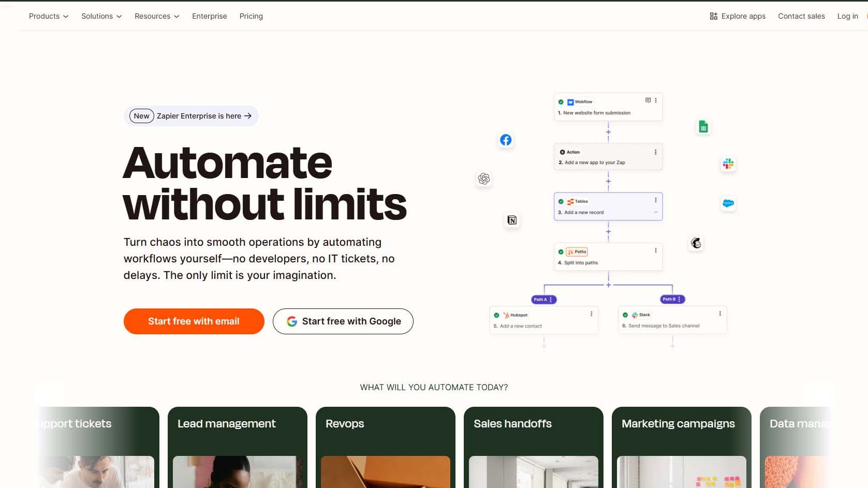Click the Salesforce cloud icon

728,203
